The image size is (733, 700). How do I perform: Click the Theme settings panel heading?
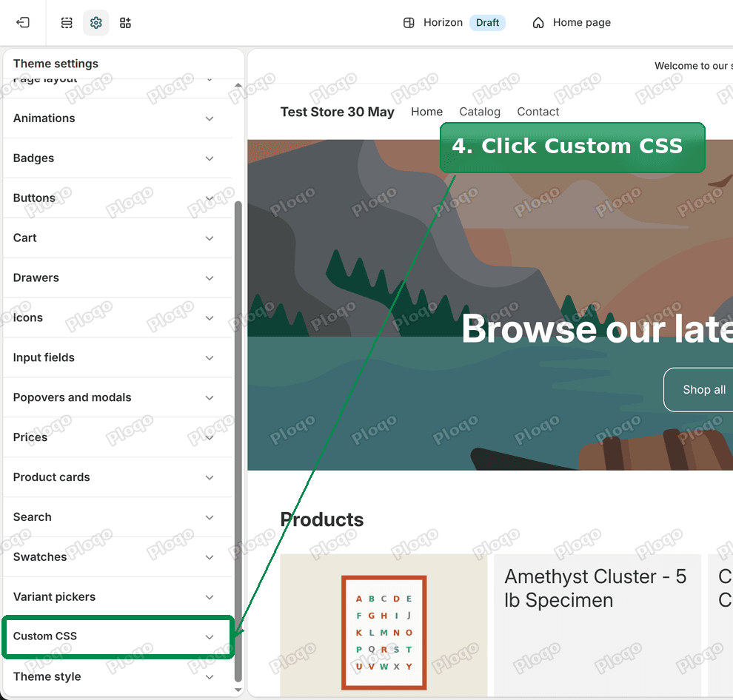coord(56,64)
